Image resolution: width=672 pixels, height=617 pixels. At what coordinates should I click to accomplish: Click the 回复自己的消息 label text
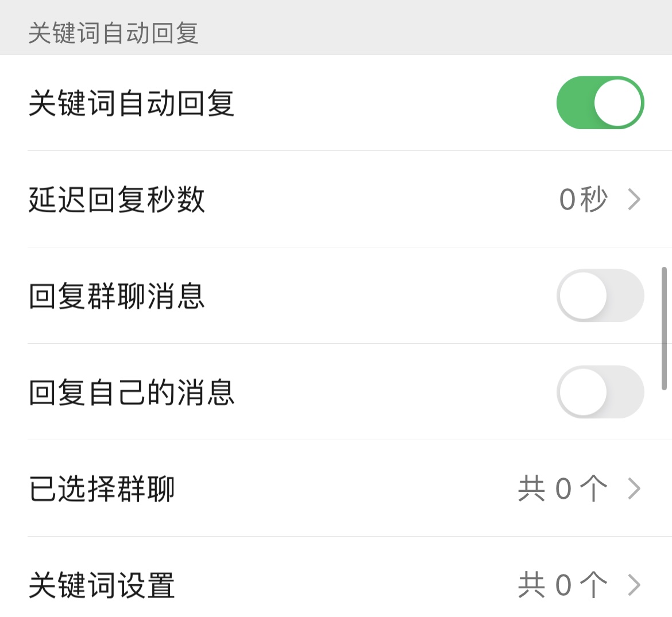pos(132,393)
